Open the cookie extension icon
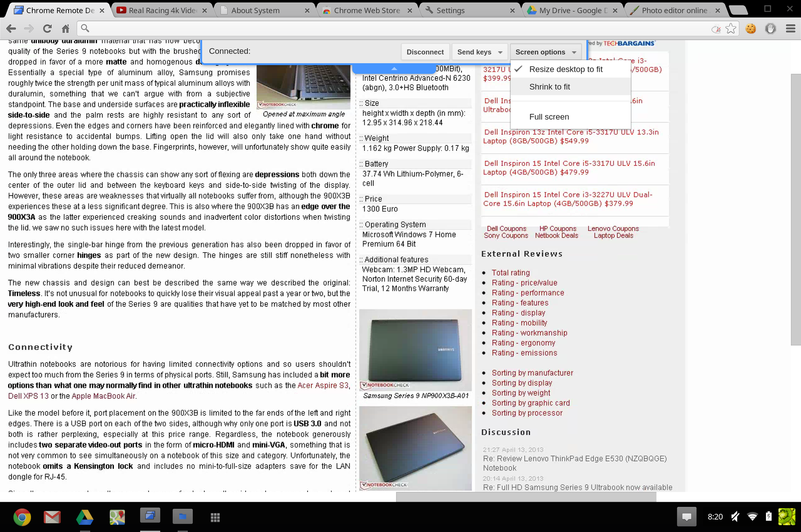Screen dimensions: 801x532 tap(750, 29)
